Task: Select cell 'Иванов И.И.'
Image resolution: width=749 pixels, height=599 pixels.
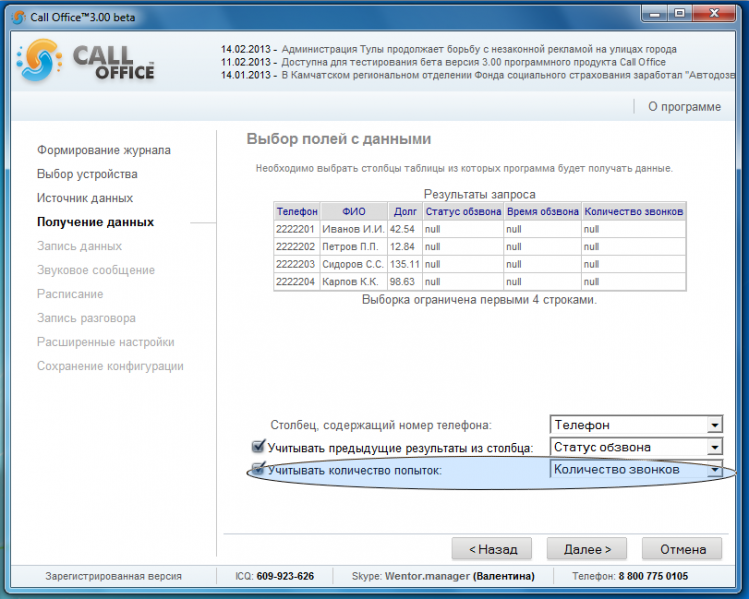Action: click(x=353, y=229)
